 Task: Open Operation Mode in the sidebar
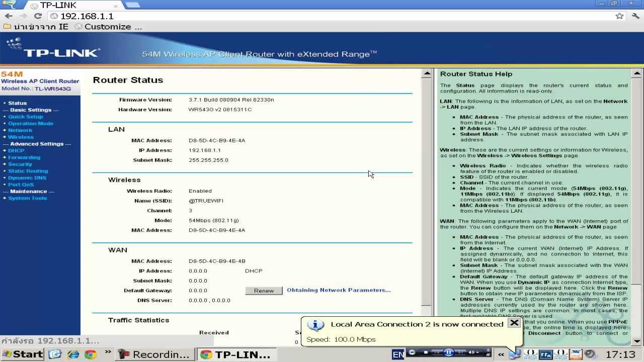tap(30, 123)
